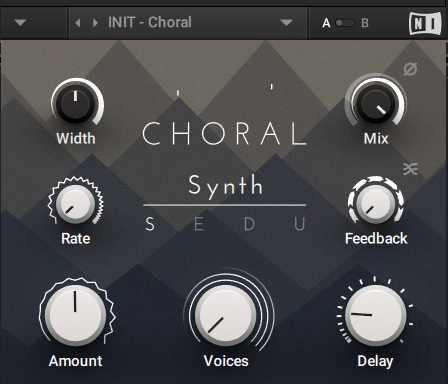Click the Feedback label
448x384 pixels.
tap(376, 239)
